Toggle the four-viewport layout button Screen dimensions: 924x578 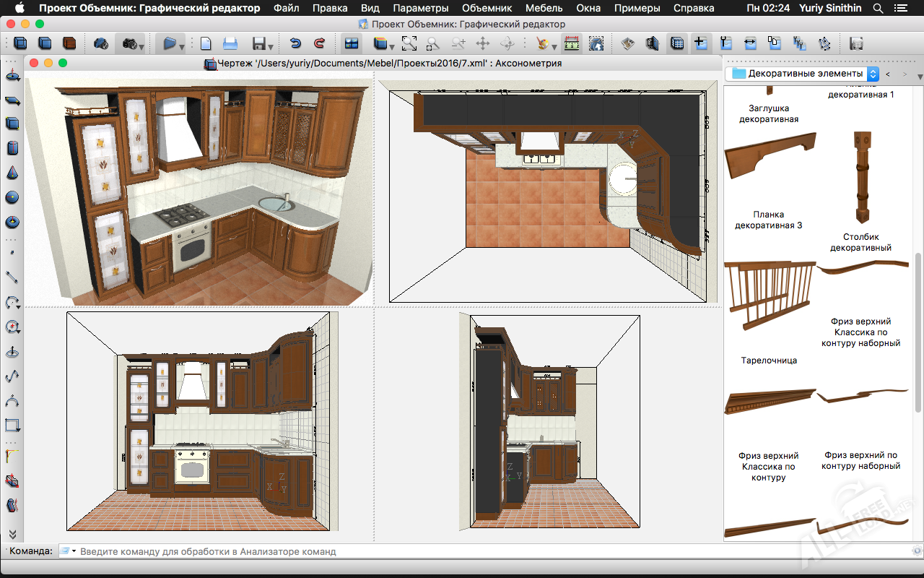click(352, 43)
